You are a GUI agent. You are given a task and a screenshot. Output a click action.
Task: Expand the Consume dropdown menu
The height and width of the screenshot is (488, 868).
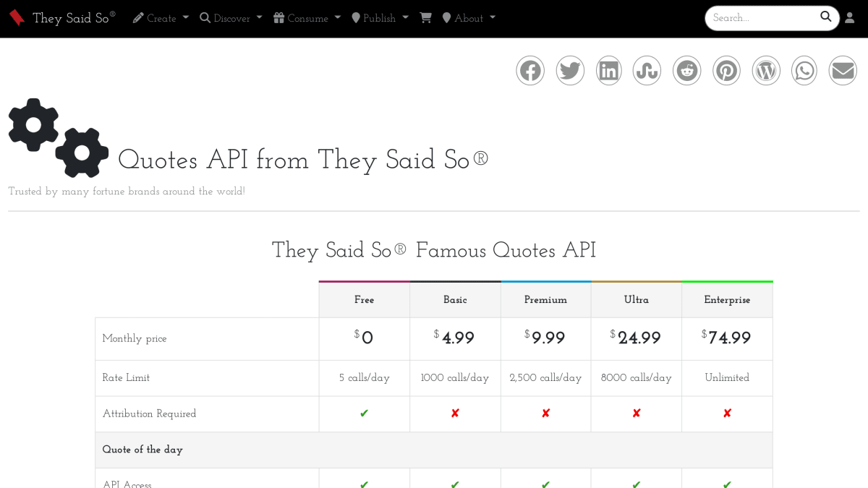pos(307,18)
